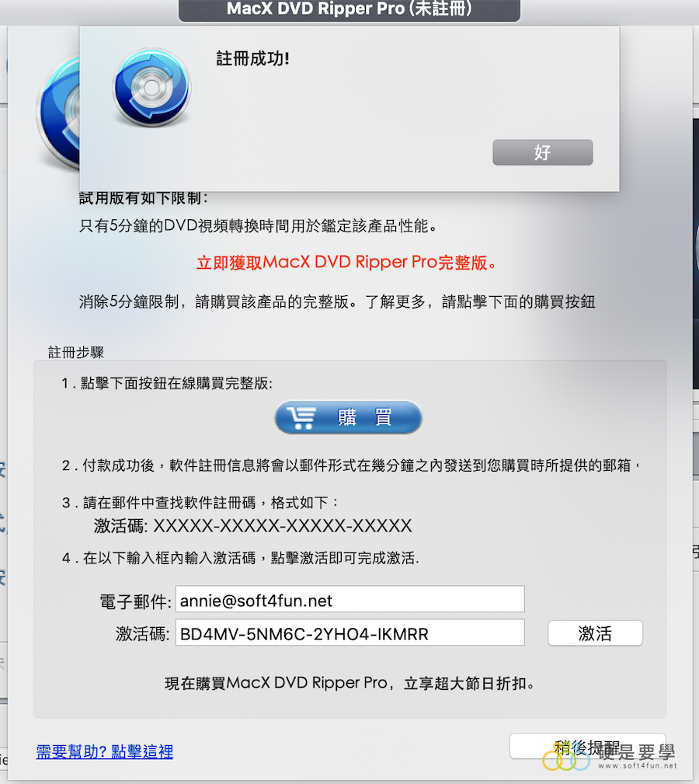
Task: Click the 註冊步驟 section label
Action: [76, 353]
